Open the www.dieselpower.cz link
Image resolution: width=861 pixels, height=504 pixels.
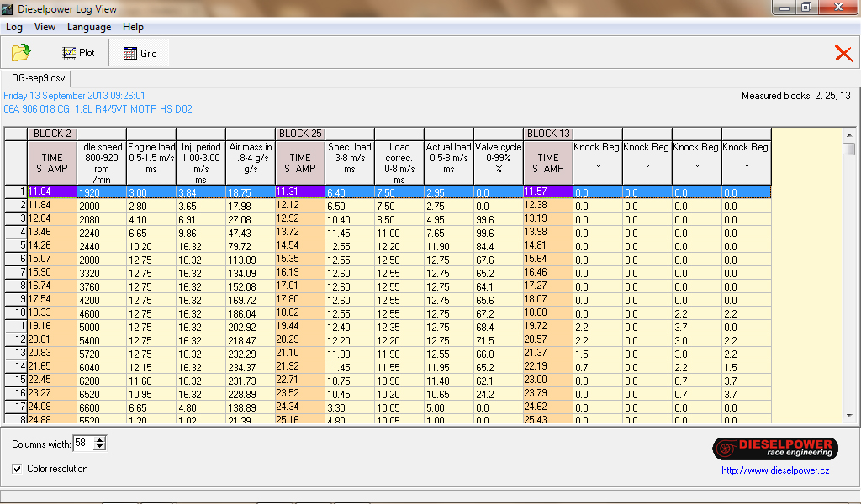[x=774, y=470]
